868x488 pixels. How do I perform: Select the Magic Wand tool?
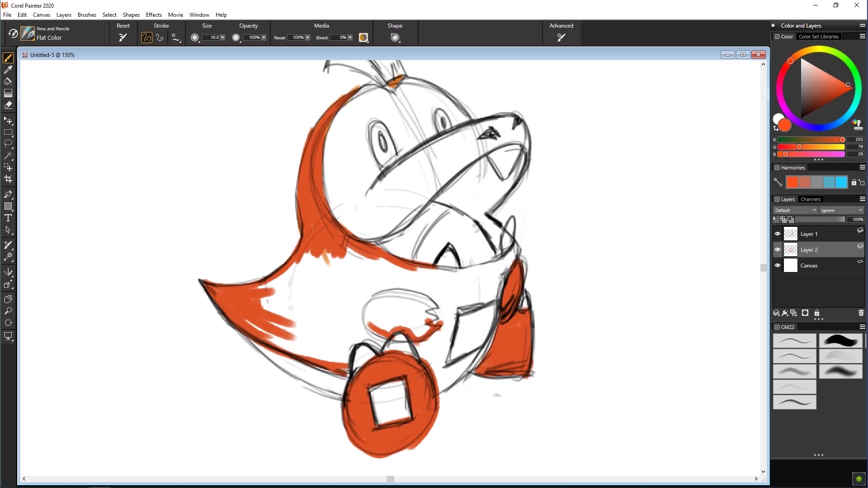[8, 156]
